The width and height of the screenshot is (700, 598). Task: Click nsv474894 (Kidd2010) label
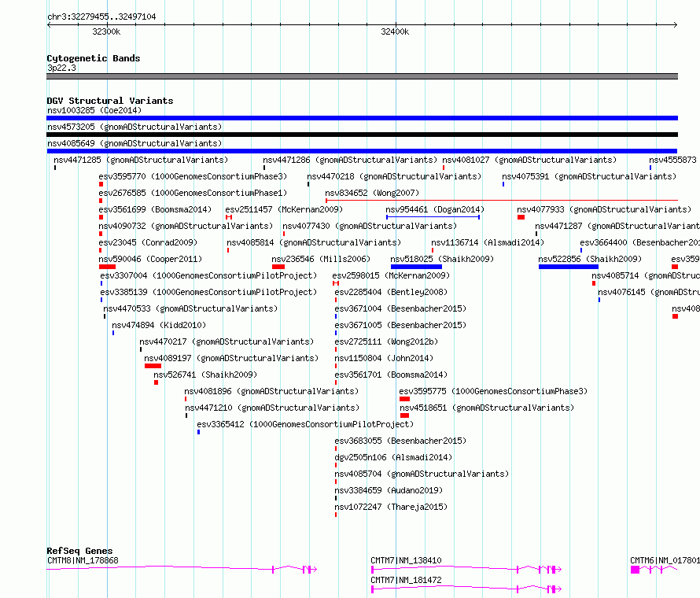point(159,325)
